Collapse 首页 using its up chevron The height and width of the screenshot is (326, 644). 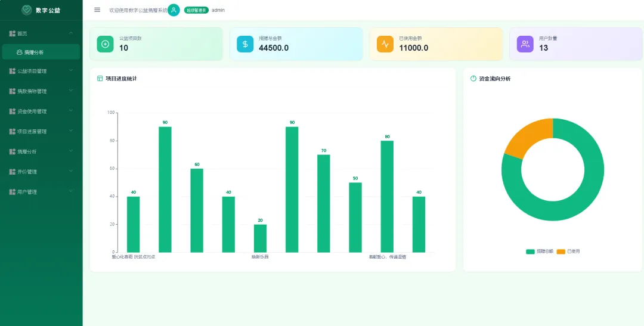71,33
